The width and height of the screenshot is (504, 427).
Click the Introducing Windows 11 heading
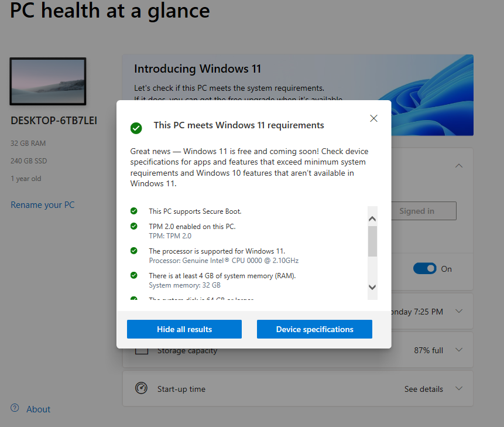[x=197, y=69]
